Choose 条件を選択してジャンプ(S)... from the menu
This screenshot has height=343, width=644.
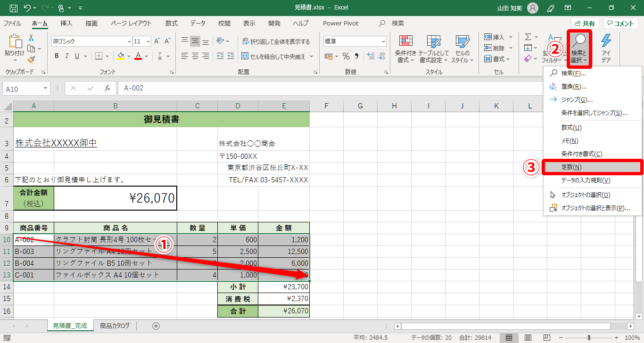pyautogui.click(x=593, y=113)
